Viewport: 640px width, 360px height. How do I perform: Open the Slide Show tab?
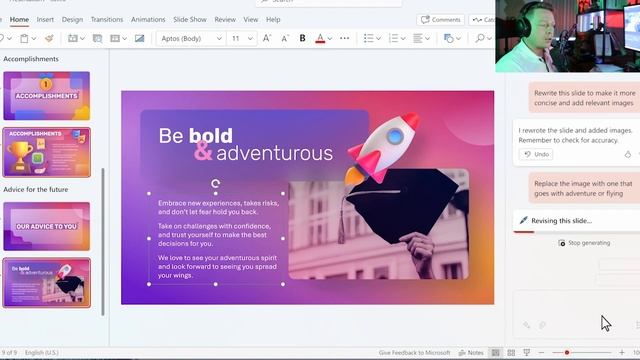click(190, 20)
